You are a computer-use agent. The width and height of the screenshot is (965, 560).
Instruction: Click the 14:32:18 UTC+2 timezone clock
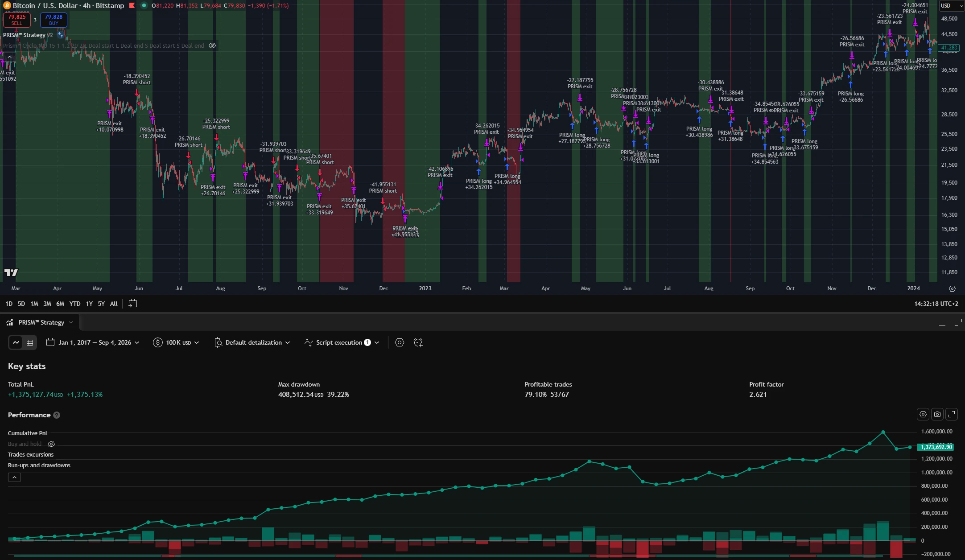point(936,304)
